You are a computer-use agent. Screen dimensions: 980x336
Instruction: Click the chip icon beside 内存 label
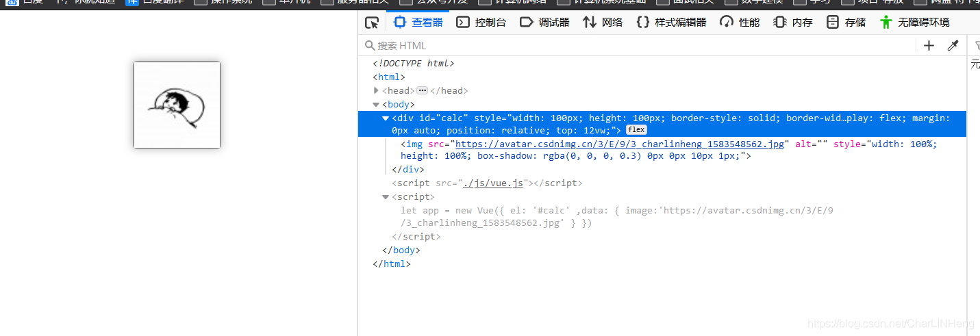(x=779, y=23)
